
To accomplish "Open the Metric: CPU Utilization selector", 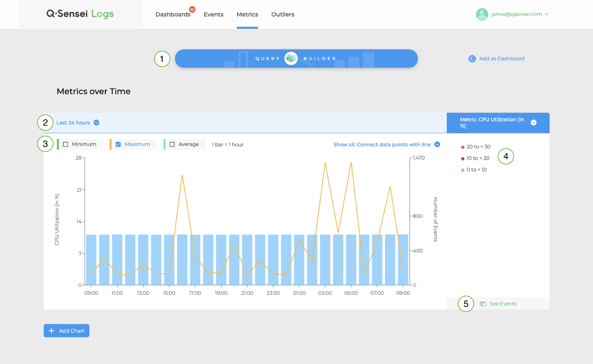I will tap(498, 123).
